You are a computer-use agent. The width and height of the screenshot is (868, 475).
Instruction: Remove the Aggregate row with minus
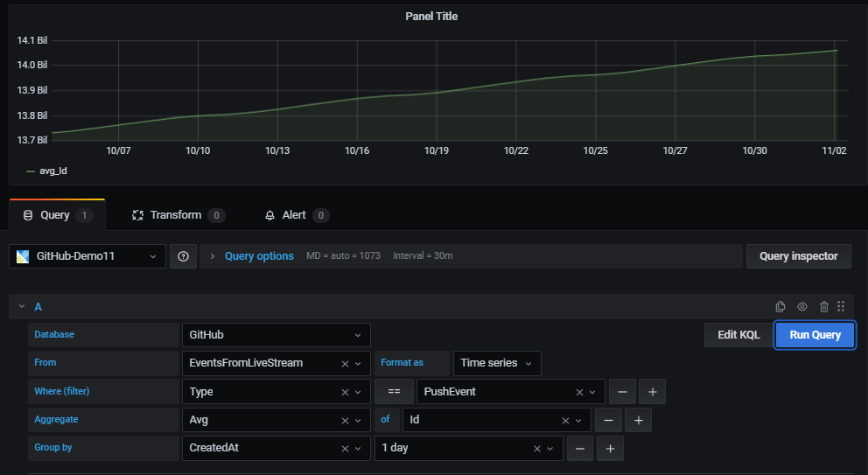(x=608, y=420)
